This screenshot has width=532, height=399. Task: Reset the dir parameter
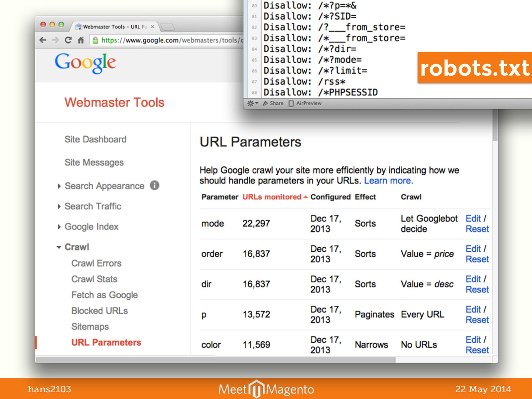point(477,290)
